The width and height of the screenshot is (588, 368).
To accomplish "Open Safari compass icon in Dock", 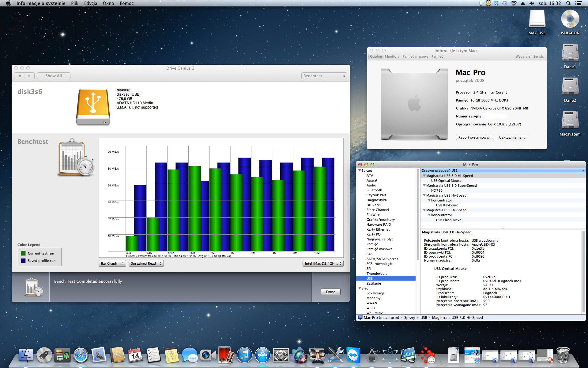I will click(x=81, y=355).
